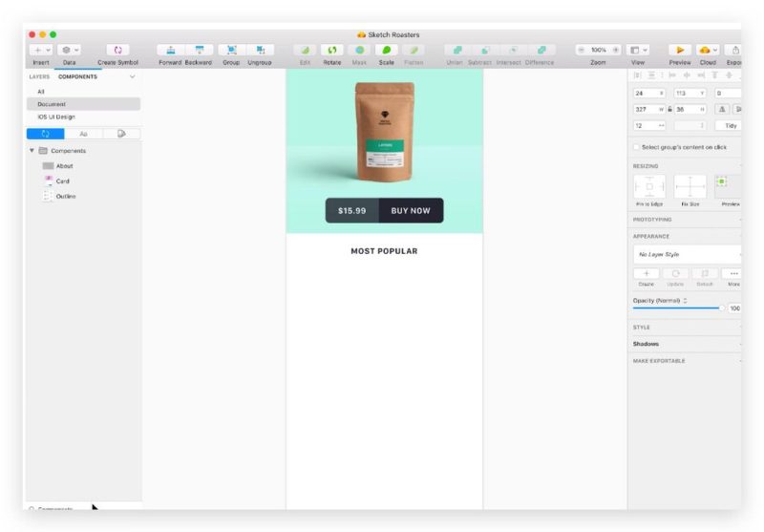Click the Width field showing 327
Screen dimensions: 764x532
649,110
